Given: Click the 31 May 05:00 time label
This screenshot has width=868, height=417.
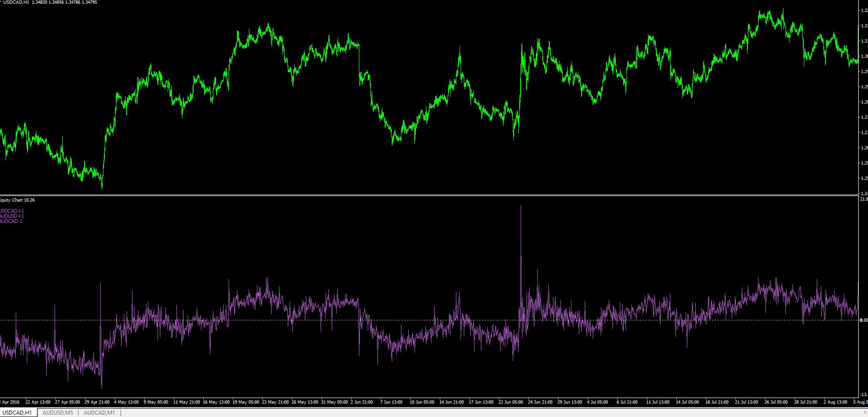Looking at the screenshot, I should point(334,402).
